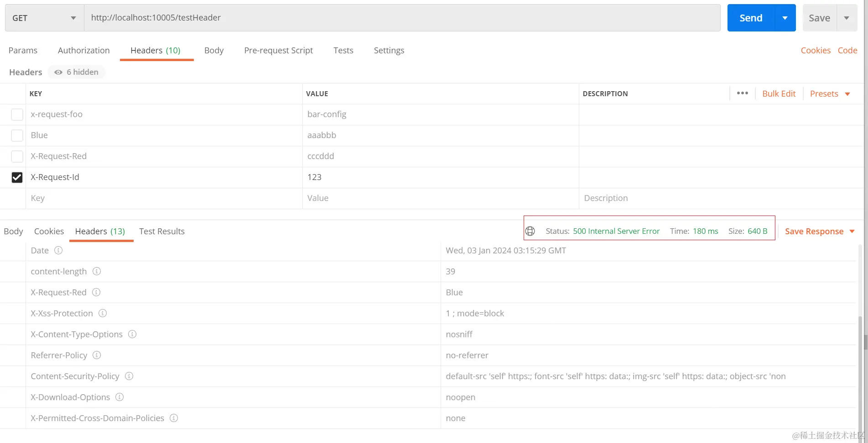
Task: Enable the Blue header checkbox
Action: (x=17, y=135)
